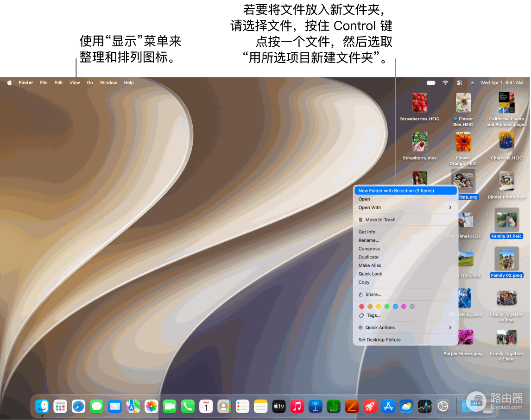This screenshot has height=420, width=531.
Task: Choose Move to Trash in context menu
Action: [x=405, y=219]
